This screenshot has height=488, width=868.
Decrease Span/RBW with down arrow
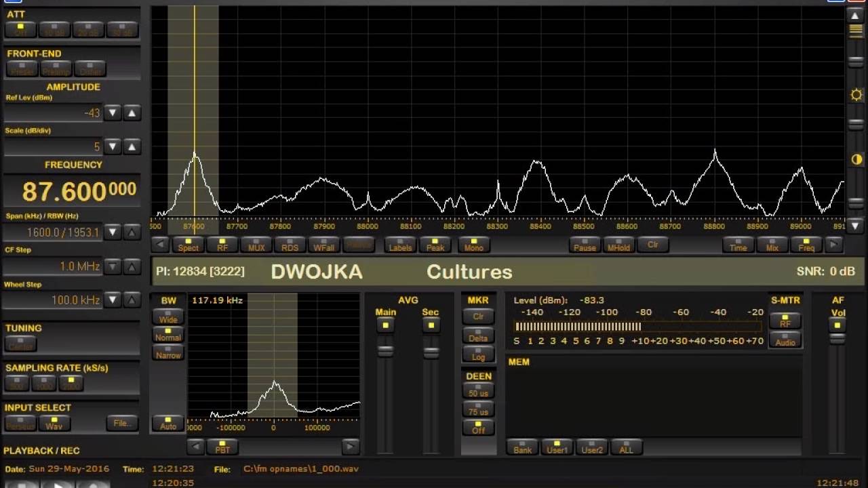click(113, 232)
